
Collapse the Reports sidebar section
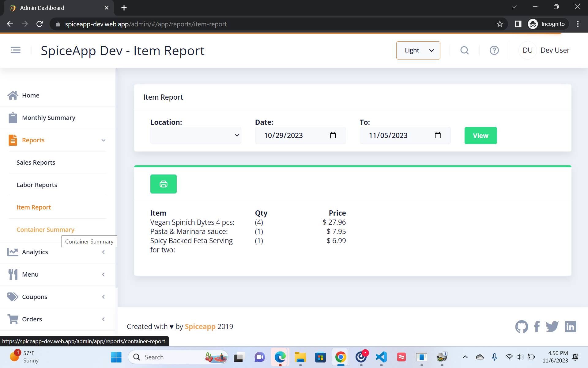pos(103,140)
